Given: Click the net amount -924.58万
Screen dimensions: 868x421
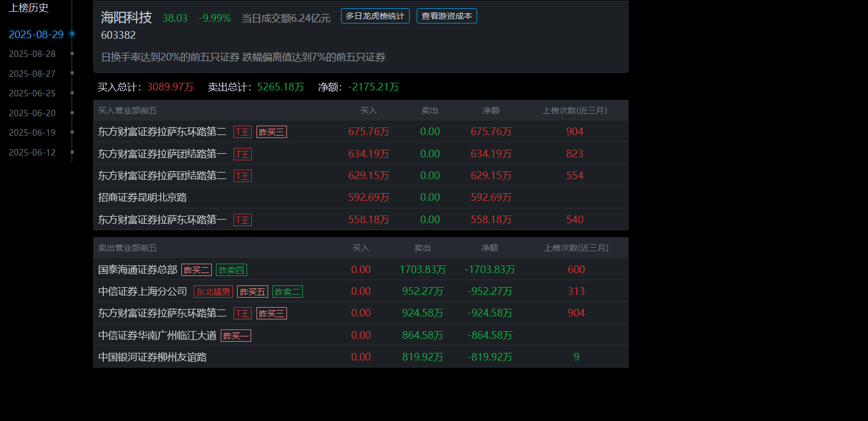Looking at the screenshot, I should pyautogui.click(x=490, y=312).
